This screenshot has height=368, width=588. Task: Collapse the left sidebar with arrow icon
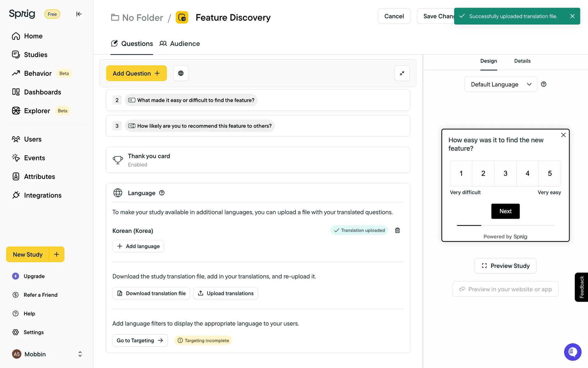click(x=79, y=14)
